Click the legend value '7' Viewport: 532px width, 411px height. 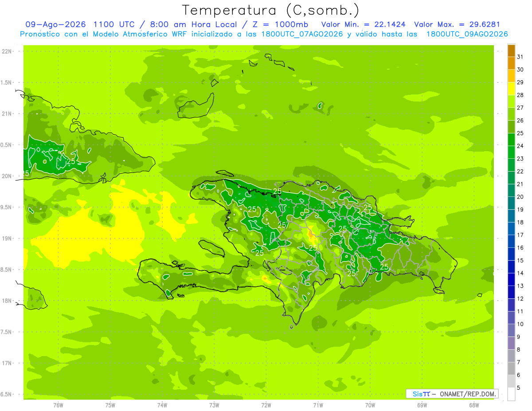519,363
